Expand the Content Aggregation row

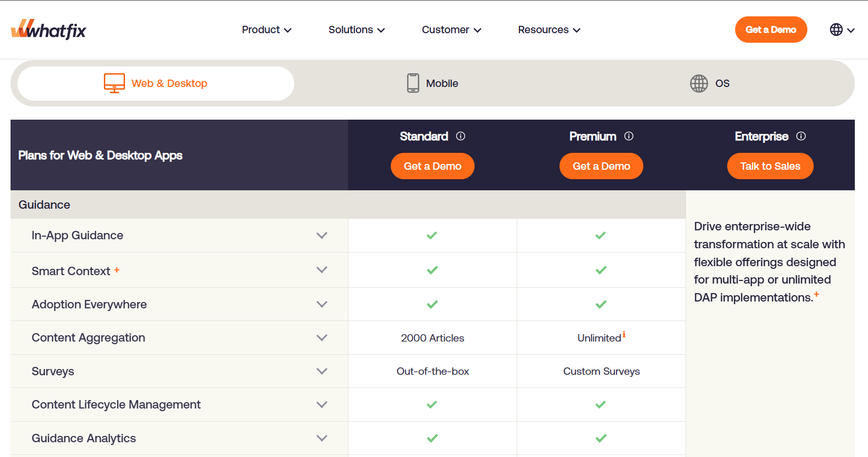tap(322, 337)
